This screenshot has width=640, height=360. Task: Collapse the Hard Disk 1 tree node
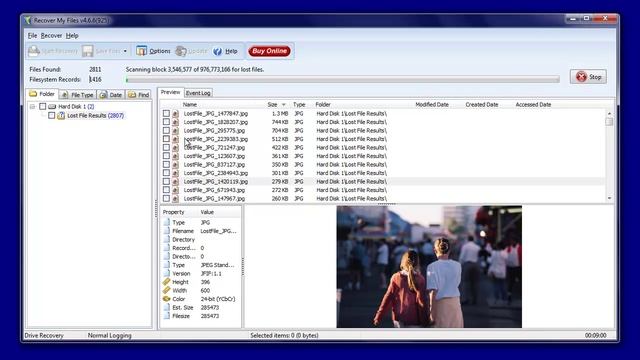point(32,107)
